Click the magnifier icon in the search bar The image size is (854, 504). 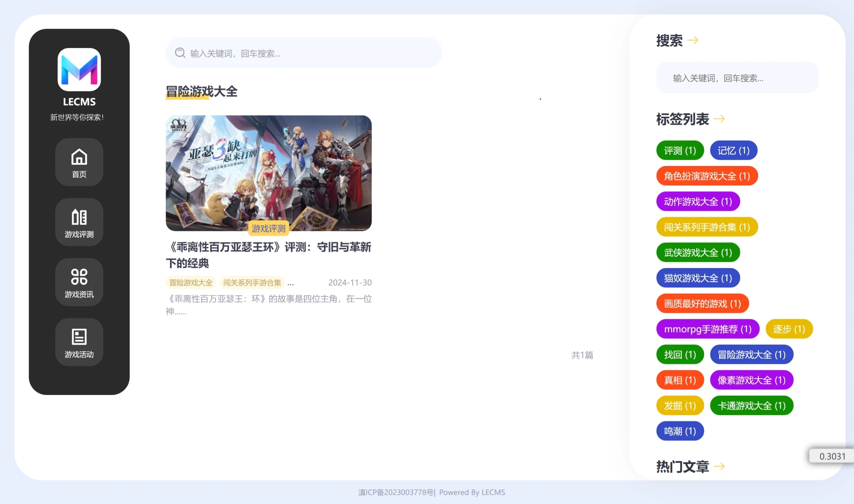pyautogui.click(x=180, y=53)
